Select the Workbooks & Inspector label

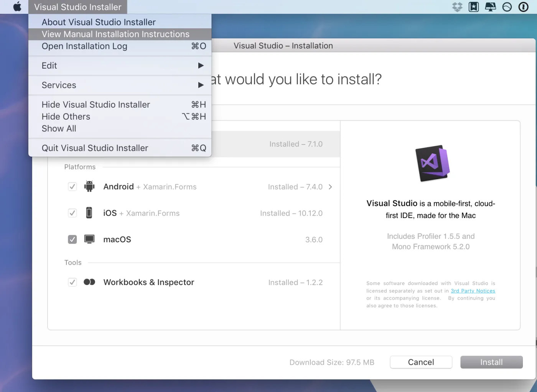pos(149,282)
